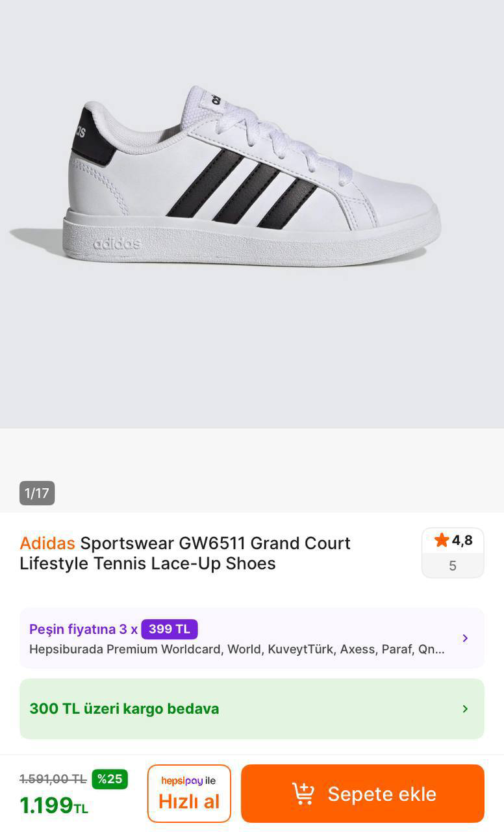Click the 1/17 image counter
Screen dimensions: 504x832
point(37,493)
